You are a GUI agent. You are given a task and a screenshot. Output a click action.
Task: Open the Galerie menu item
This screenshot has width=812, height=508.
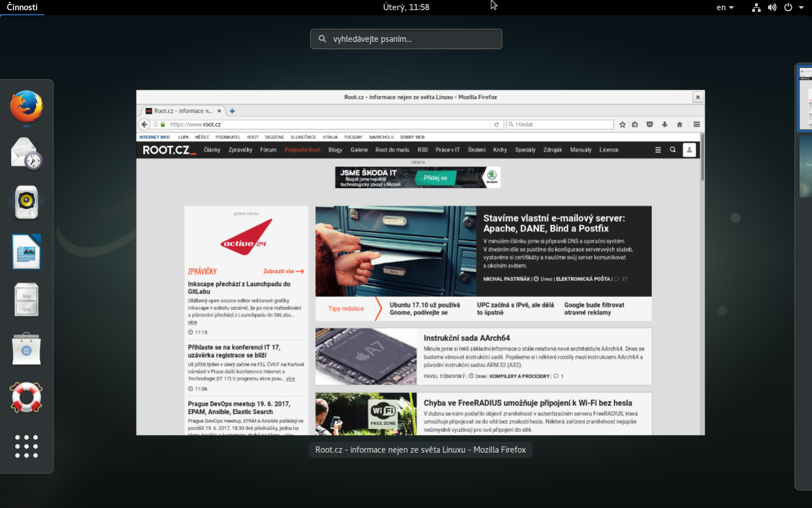(359, 150)
